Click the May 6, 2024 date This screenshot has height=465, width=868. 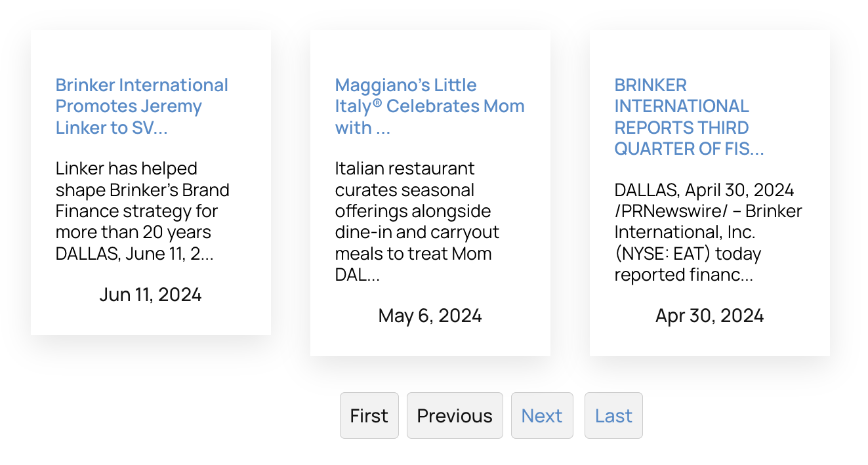430,315
